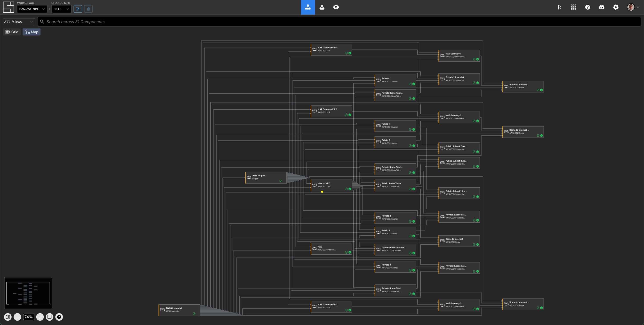Open the settings gear icon
The image size is (644, 325).
point(616,7)
